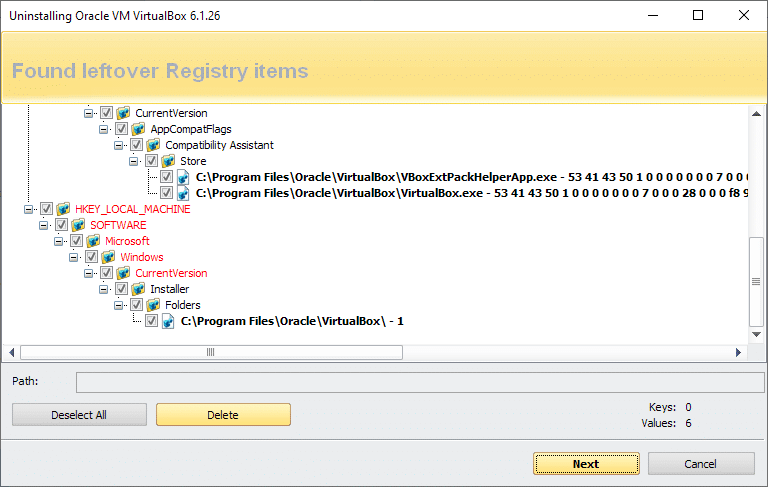Proceed with the Next button
Screen dimensions: 768x487
tap(586, 464)
